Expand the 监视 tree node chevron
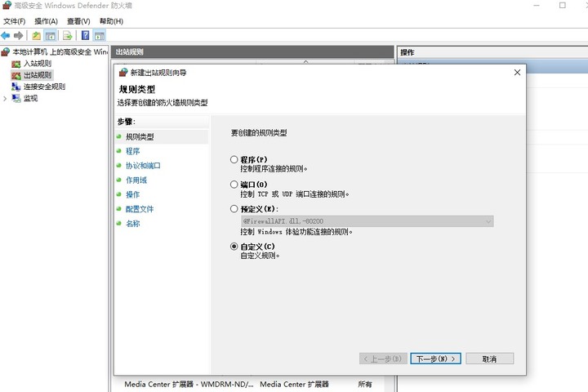588x392 pixels. tap(5, 99)
